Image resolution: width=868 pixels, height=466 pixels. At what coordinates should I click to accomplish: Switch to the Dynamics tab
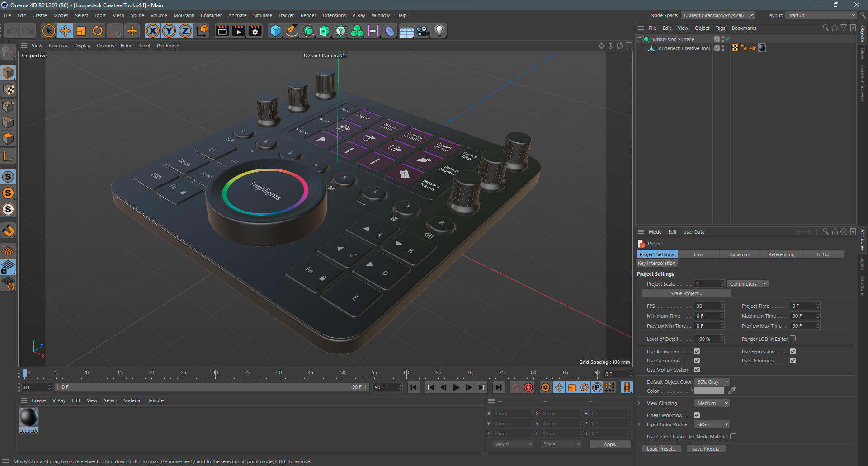[739, 254]
